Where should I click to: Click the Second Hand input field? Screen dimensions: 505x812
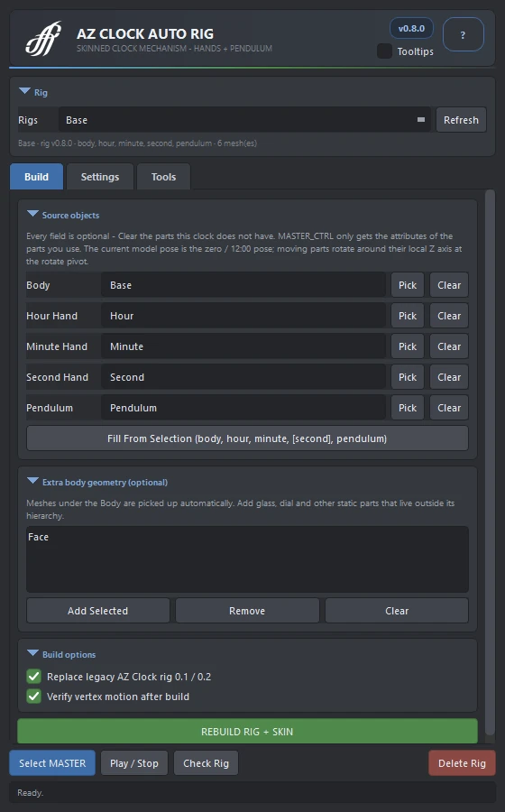[x=243, y=377]
